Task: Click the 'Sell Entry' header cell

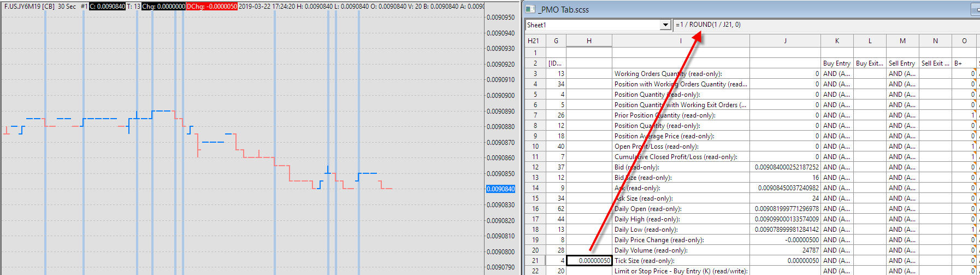Action: pyautogui.click(x=902, y=63)
